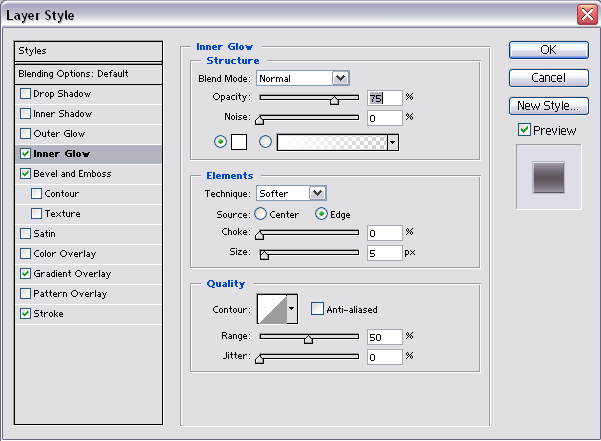Uncheck the Preview checkbox
Image resolution: width=601 pixels, height=441 pixels.
point(524,130)
